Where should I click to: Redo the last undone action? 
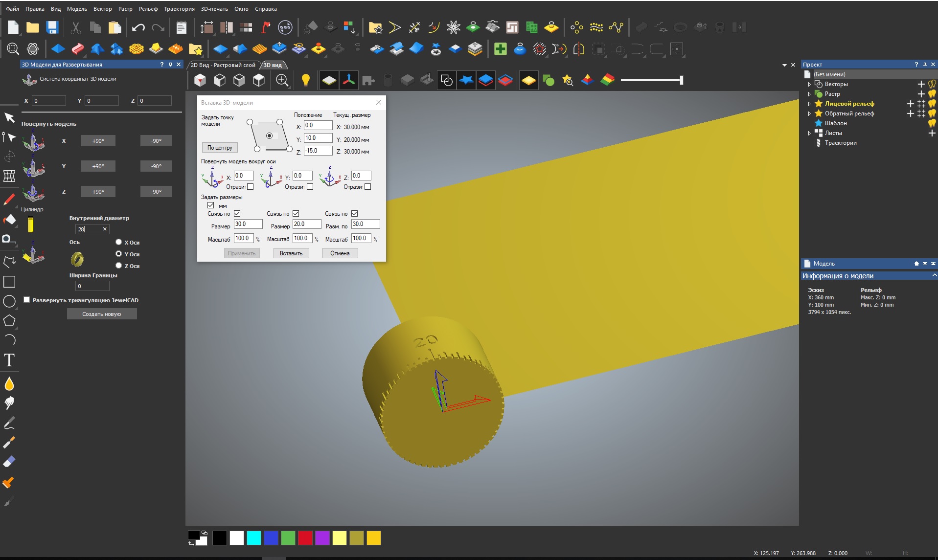(x=158, y=27)
